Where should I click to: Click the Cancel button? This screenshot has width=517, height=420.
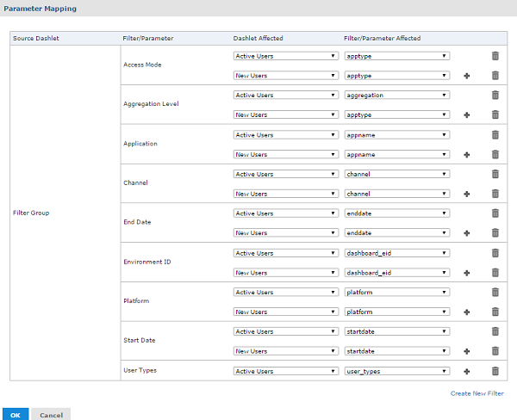(x=51, y=415)
